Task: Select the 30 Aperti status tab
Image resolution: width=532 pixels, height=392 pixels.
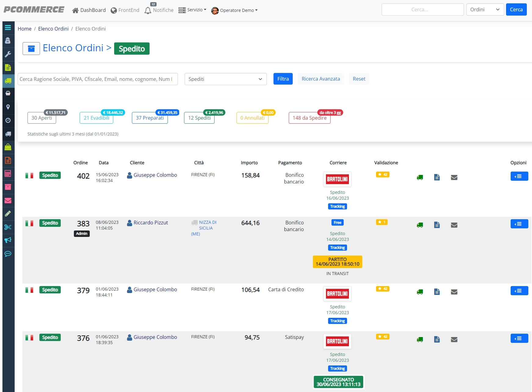Action: pyautogui.click(x=42, y=118)
